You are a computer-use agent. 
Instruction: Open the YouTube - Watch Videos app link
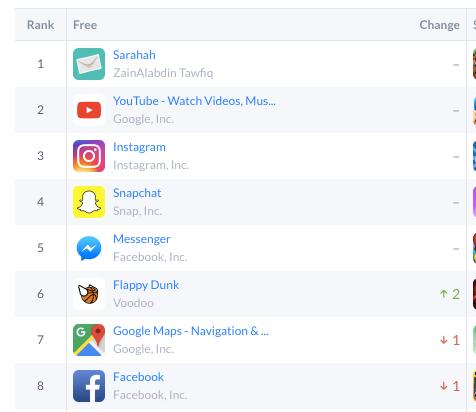pyautogui.click(x=194, y=101)
